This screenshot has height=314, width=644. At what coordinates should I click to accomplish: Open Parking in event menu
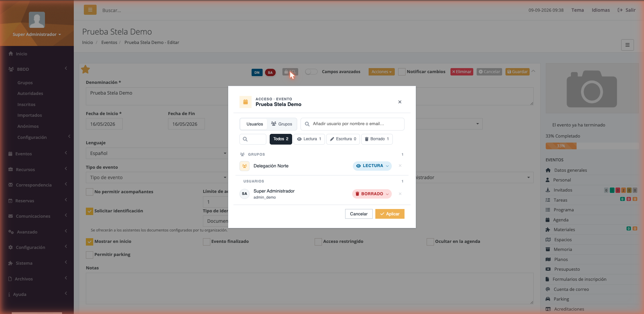point(561,299)
